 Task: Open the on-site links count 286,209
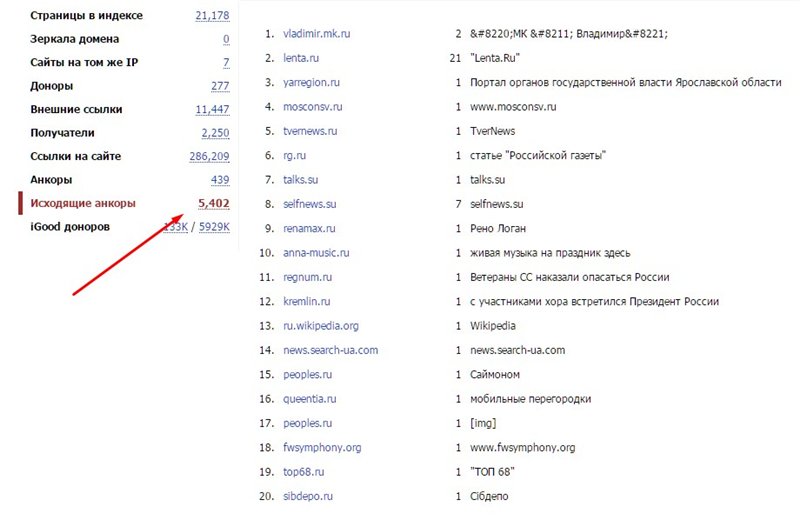coord(209,157)
